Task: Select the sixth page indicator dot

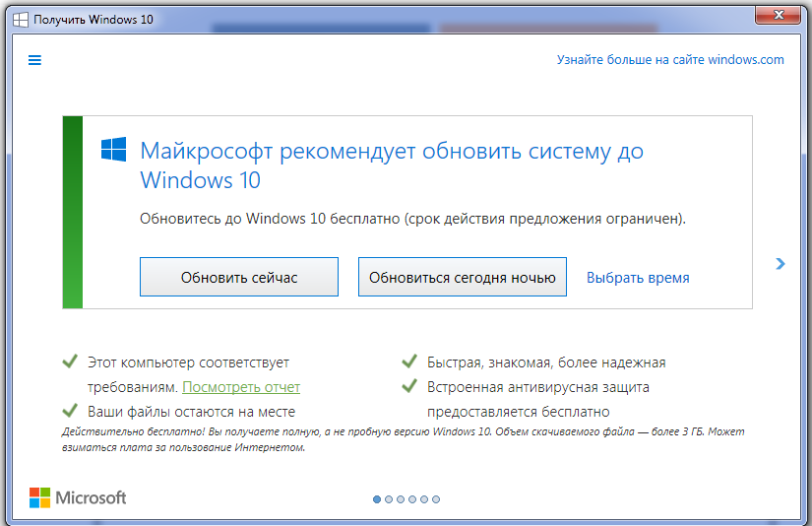Action: [436, 499]
